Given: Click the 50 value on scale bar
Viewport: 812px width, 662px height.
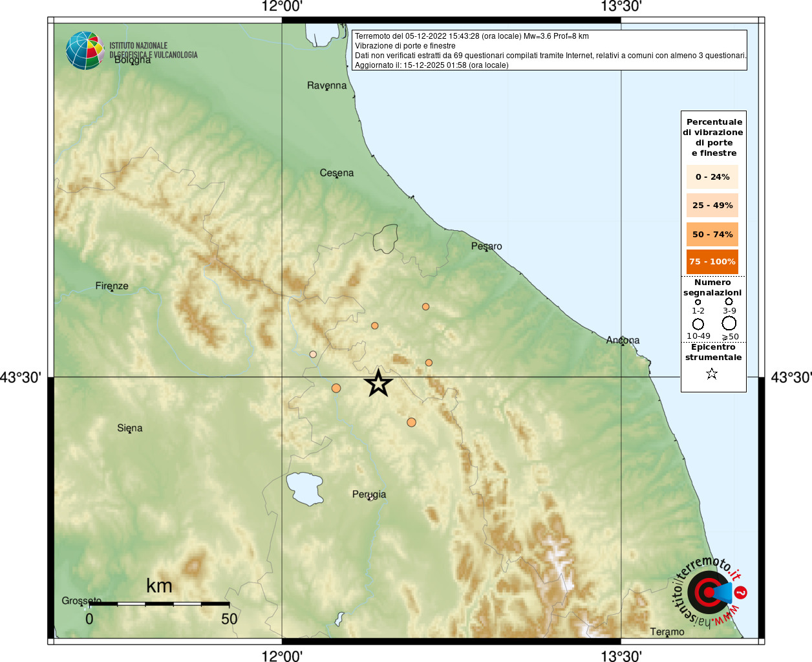Looking at the screenshot, I should 230,619.
